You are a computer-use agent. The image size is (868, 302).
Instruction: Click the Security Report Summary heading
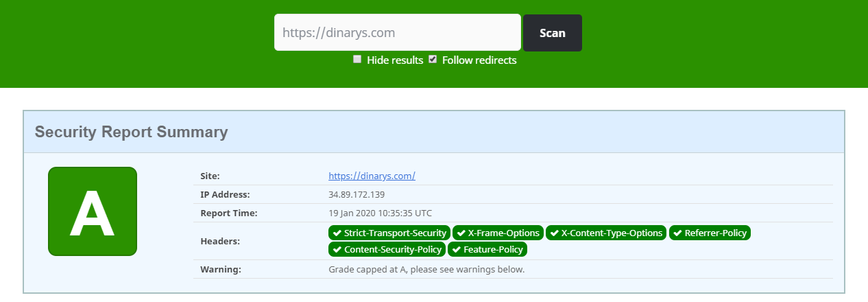click(x=131, y=132)
